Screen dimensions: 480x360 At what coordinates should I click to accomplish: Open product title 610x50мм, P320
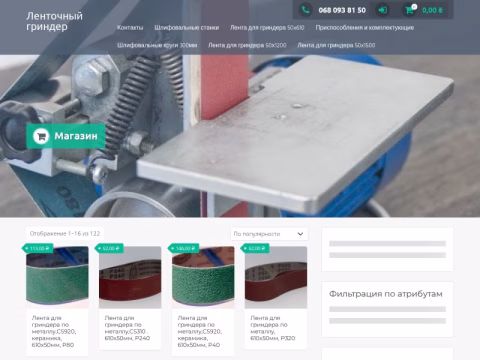(273, 328)
